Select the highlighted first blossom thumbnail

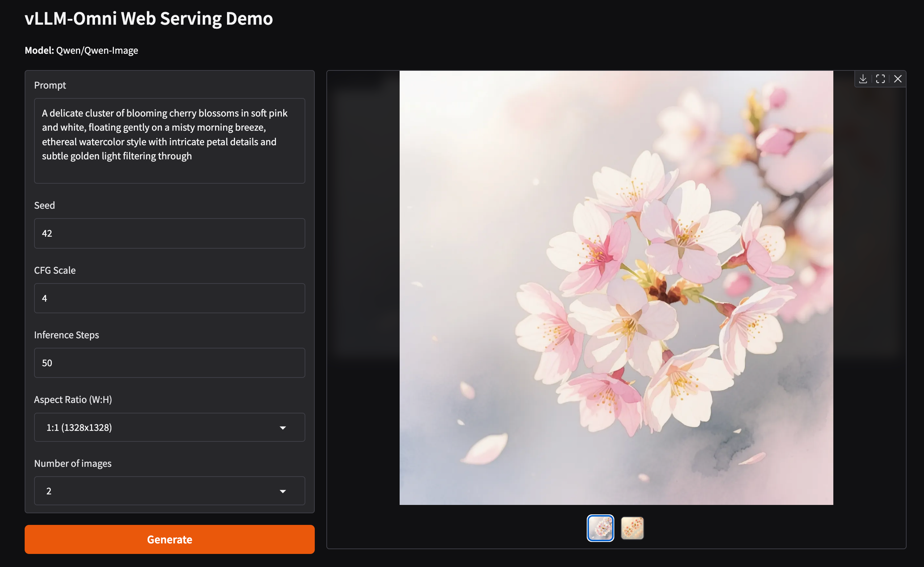(x=600, y=528)
